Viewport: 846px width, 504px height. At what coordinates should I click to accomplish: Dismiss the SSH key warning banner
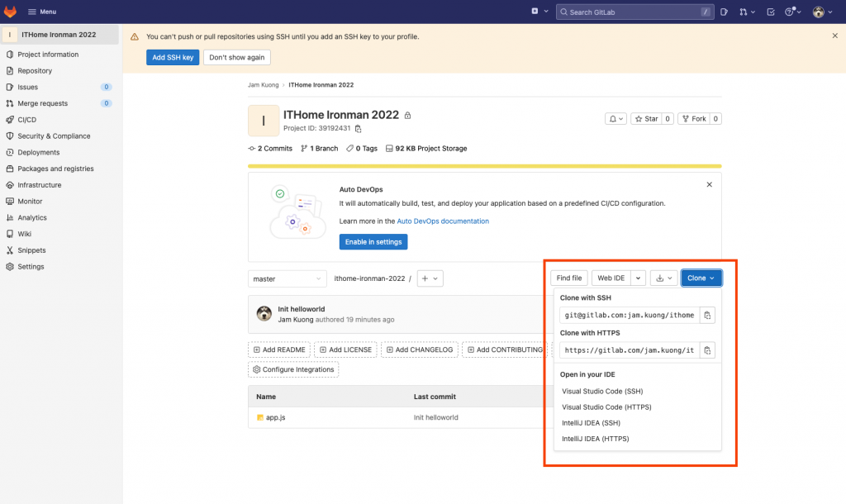(834, 36)
